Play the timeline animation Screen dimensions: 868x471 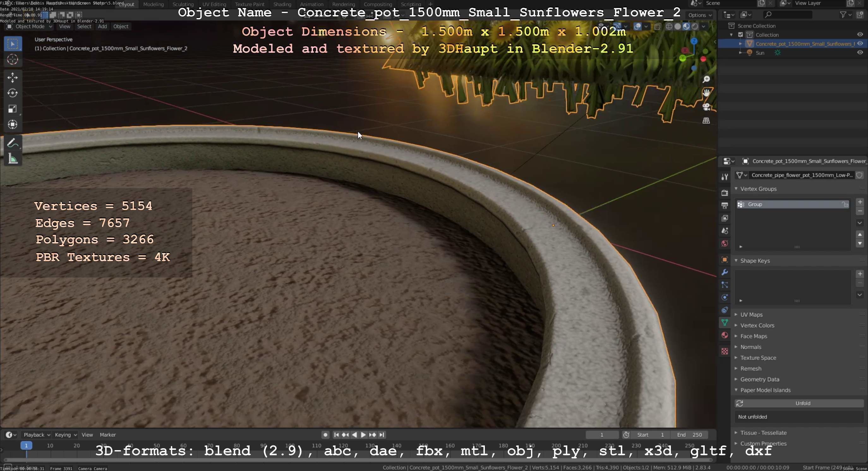(363, 435)
